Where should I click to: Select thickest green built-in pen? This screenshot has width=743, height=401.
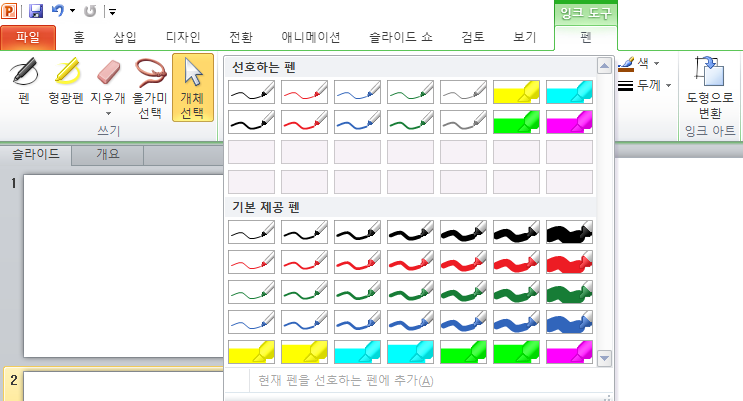[x=570, y=292]
